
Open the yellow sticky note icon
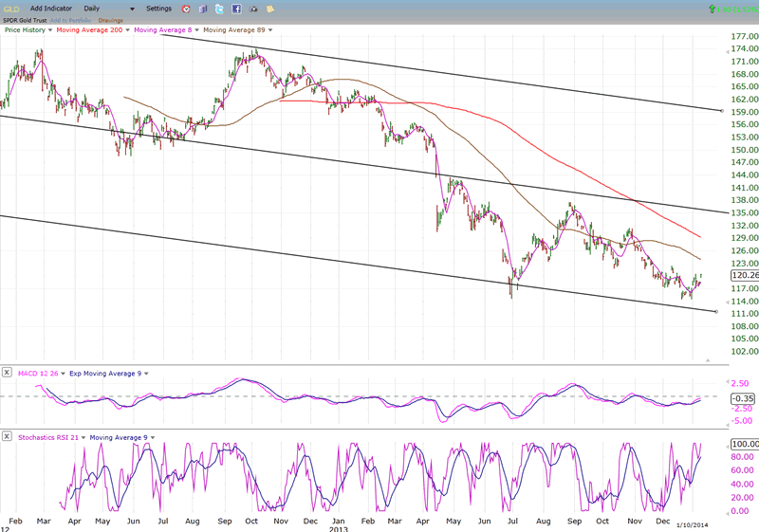coord(270,9)
